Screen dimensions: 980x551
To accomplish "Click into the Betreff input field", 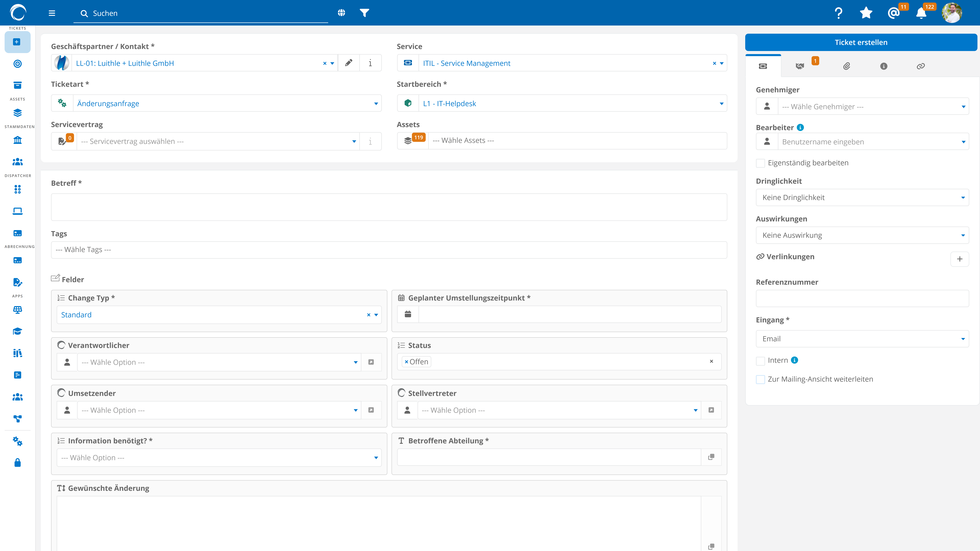I will [389, 207].
